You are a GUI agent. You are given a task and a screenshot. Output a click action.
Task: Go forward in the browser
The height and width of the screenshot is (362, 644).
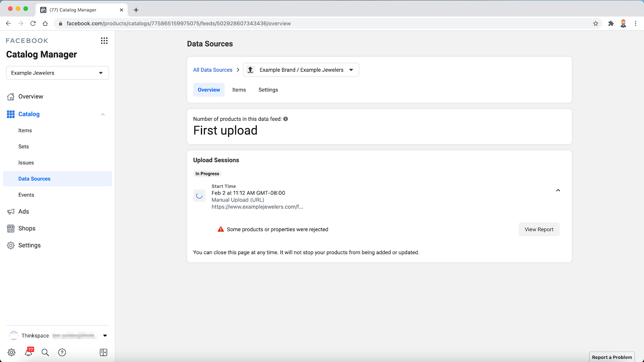[21, 23]
